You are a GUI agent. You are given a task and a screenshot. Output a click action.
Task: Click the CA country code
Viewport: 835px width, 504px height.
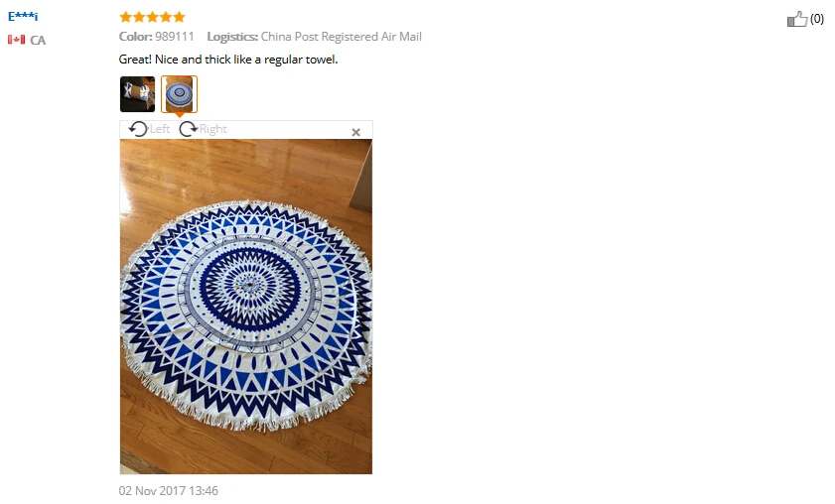click(38, 41)
